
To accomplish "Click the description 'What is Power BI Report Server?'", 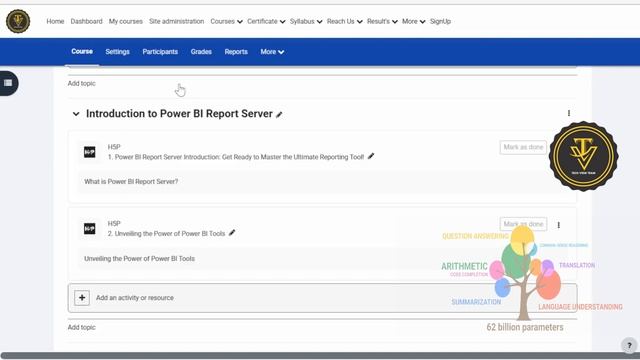I will pyautogui.click(x=131, y=182).
